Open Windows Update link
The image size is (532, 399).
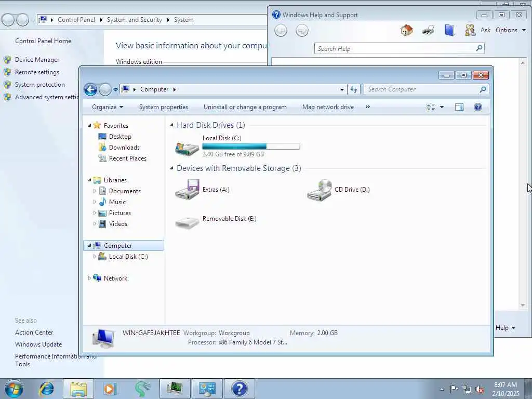click(x=38, y=344)
